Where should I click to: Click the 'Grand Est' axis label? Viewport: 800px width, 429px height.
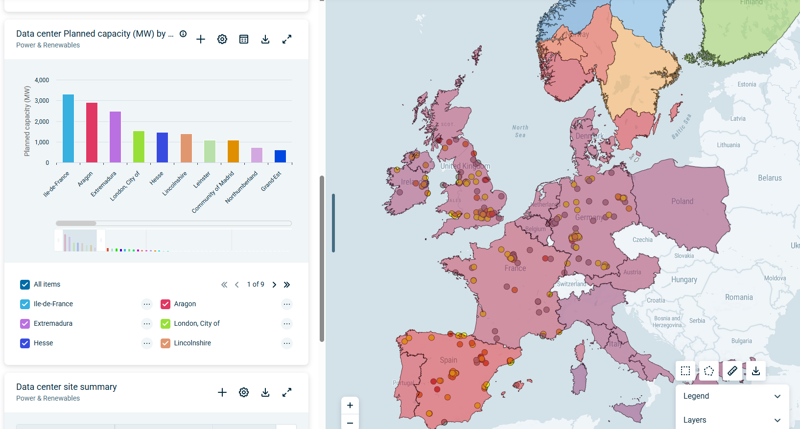tap(271, 181)
